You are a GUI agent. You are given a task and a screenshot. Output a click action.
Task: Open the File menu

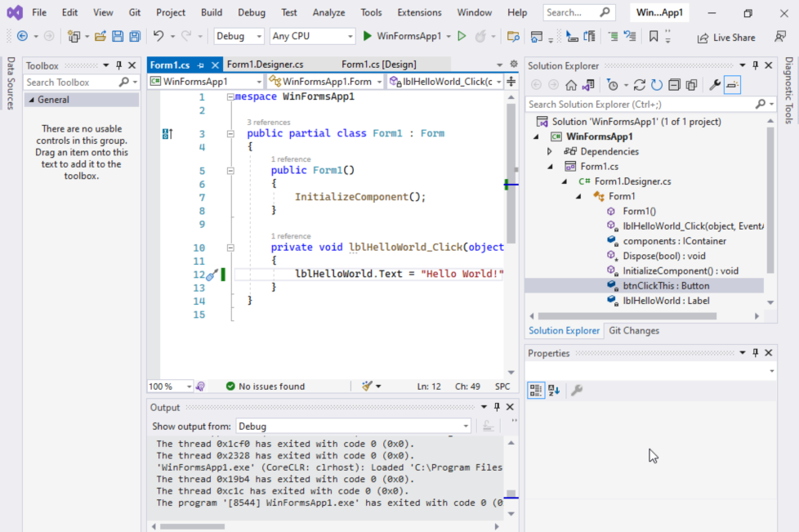(x=39, y=12)
